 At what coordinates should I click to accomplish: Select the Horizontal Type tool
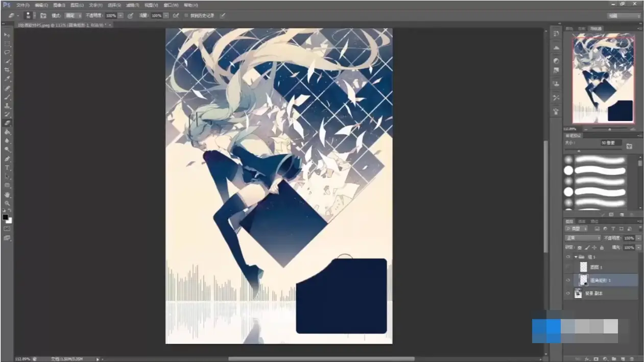tap(7, 167)
